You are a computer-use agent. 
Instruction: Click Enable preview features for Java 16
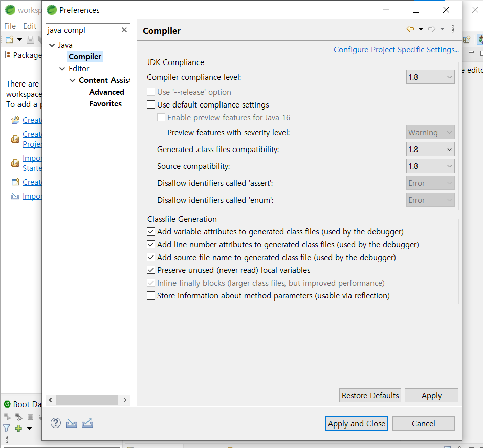(161, 117)
